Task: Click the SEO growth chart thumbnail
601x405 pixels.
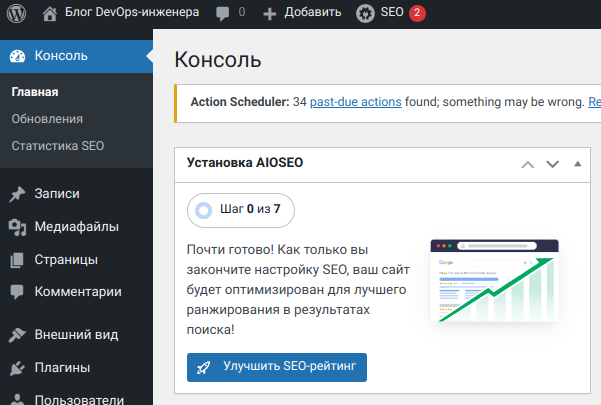Action: tap(494, 281)
